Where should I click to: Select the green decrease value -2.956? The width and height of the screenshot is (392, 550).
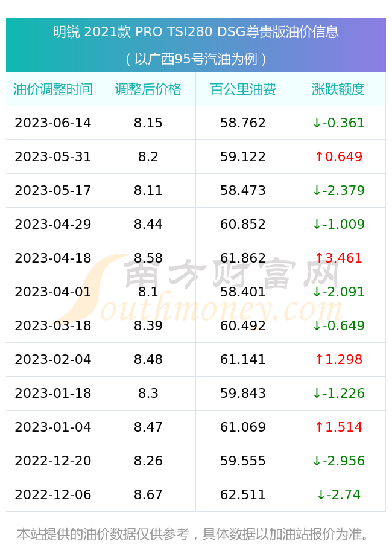click(338, 461)
